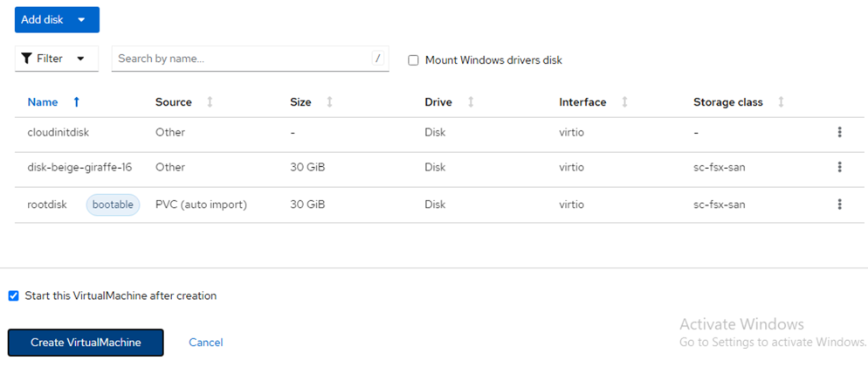Sort by Drive column arrows
Screen dimensions: 868x368
471,102
